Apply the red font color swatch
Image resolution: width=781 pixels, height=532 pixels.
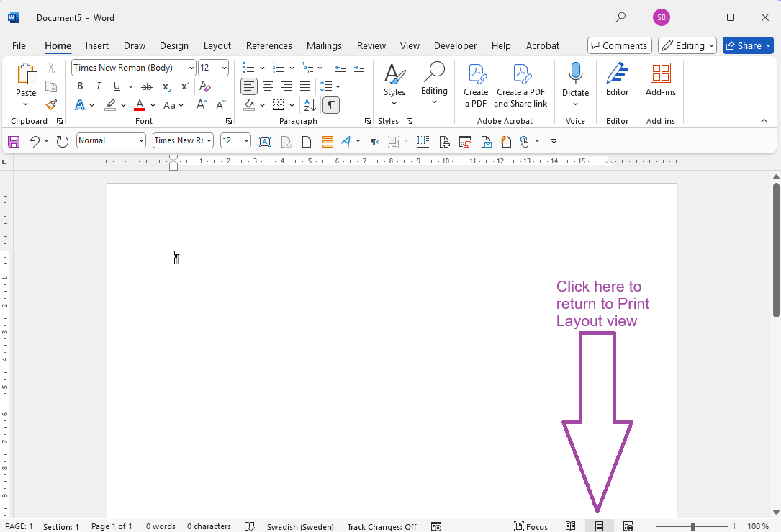coord(140,105)
